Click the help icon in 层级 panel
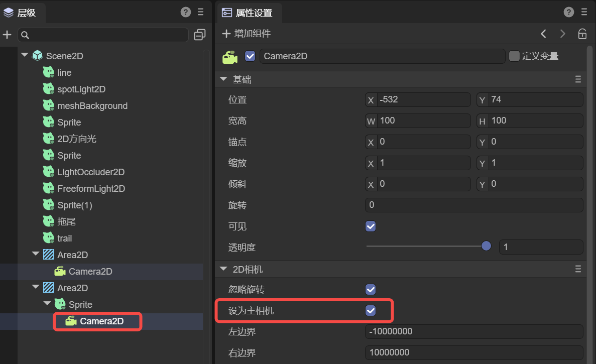 click(x=186, y=13)
